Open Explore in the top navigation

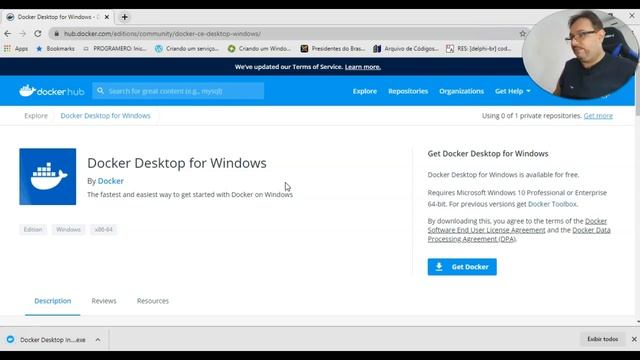point(365,91)
